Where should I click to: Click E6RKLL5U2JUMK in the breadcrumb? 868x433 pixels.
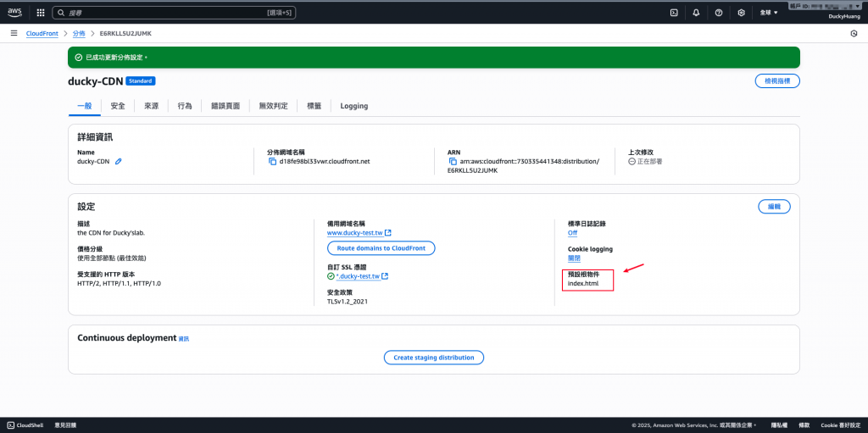[x=125, y=33]
